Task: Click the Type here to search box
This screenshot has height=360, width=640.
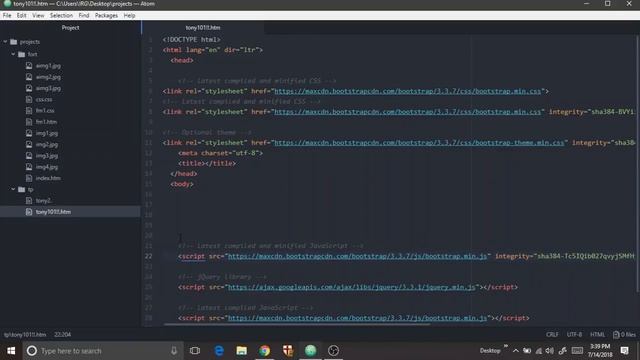Action: point(102,351)
